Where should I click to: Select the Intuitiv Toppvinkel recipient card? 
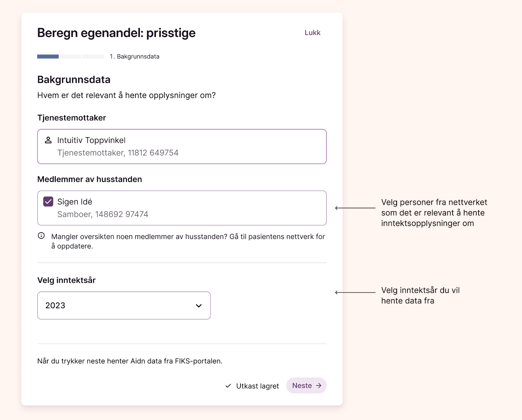click(182, 146)
